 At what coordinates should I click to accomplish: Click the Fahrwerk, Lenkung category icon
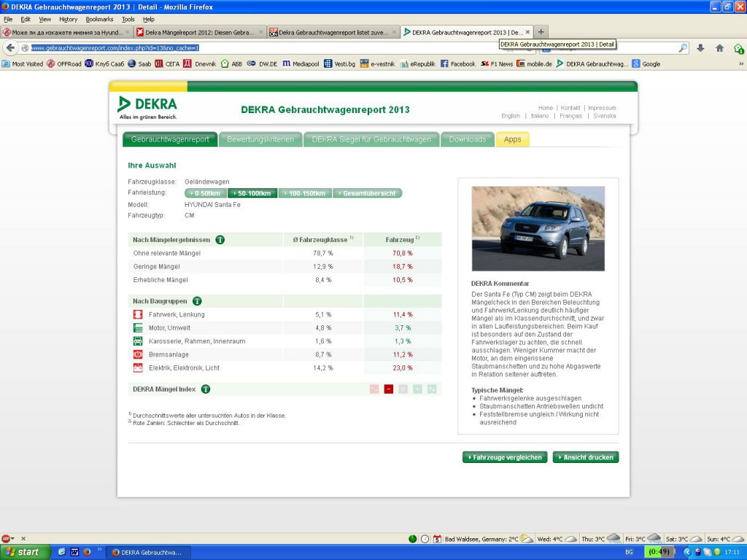(138, 314)
